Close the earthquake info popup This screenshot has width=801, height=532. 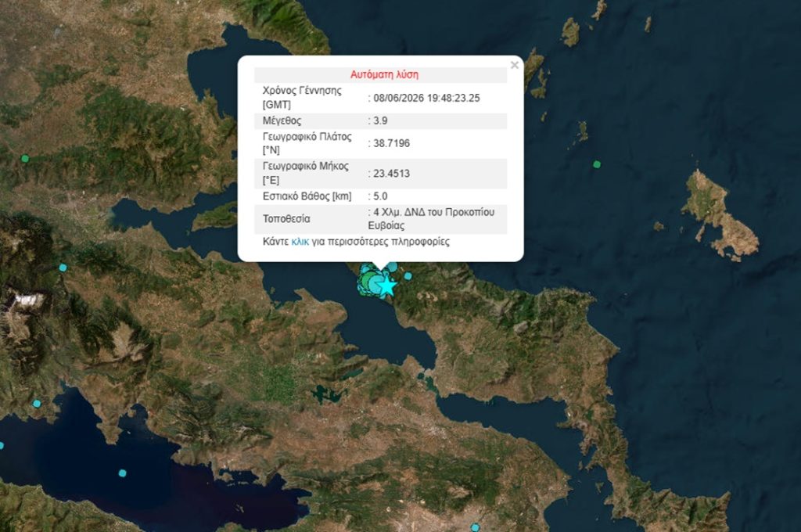pyautogui.click(x=515, y=65)
